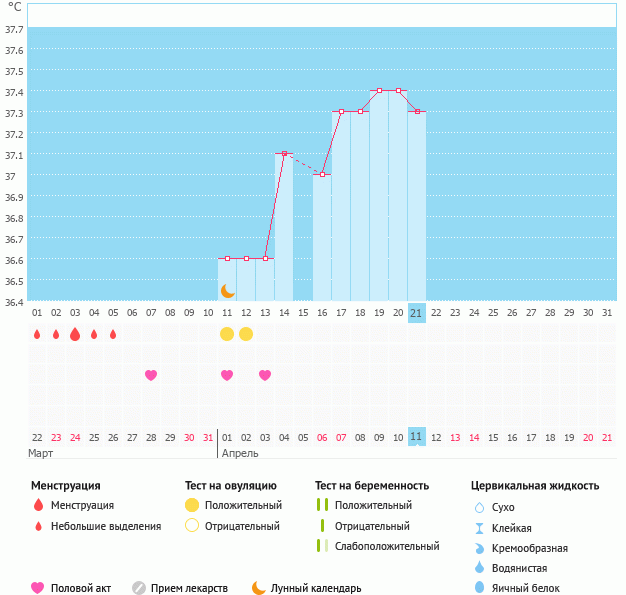Click the large menstruation drop on day 03
This screenshot has height=595, width=626.
[75, 334]
